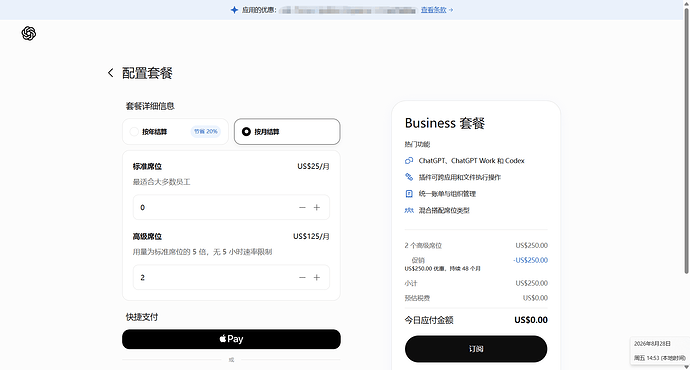Click the seats icon next to 混合搭配席位类型
Image resolution: width=690 pixels, height=370 pixels.
pos(409,210)
